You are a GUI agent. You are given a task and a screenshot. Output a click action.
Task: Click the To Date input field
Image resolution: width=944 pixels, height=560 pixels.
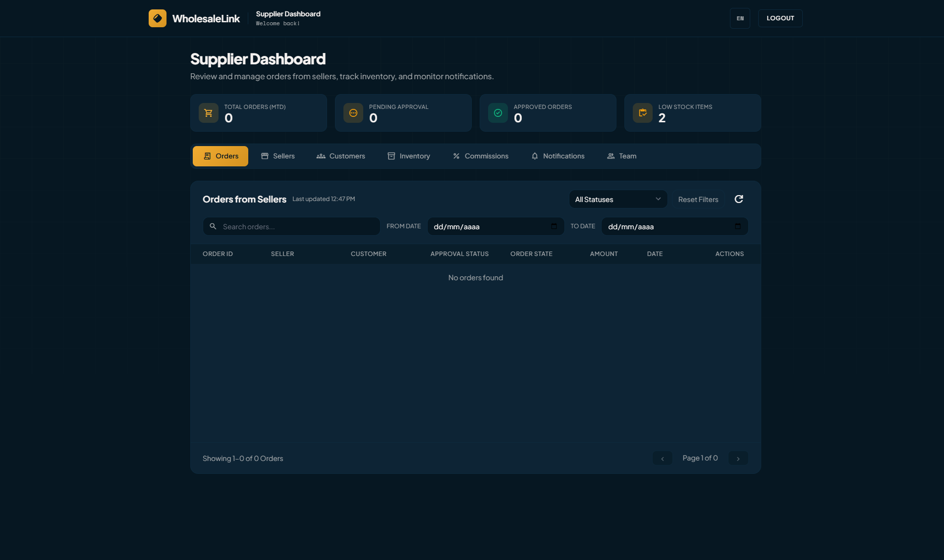675,226
